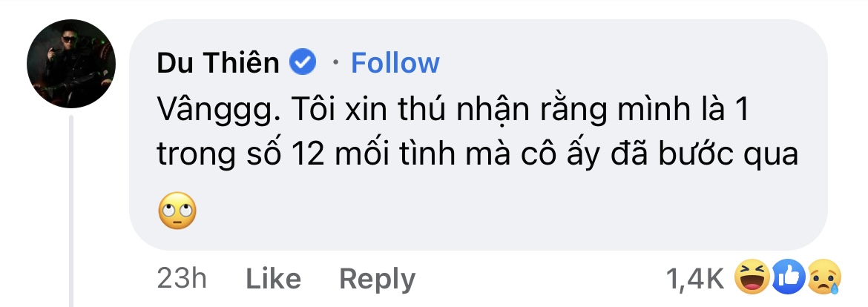Screen dimensions: 868x307
Task: Click the words "mối tình" in comment
Action: coord(395,154)
